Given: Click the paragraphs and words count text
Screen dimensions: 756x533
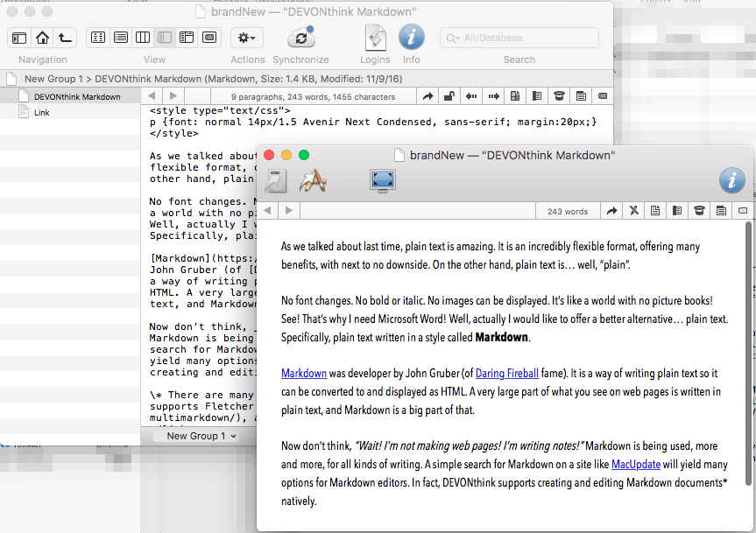Looking at the screenshot, I should pos(313,97).
